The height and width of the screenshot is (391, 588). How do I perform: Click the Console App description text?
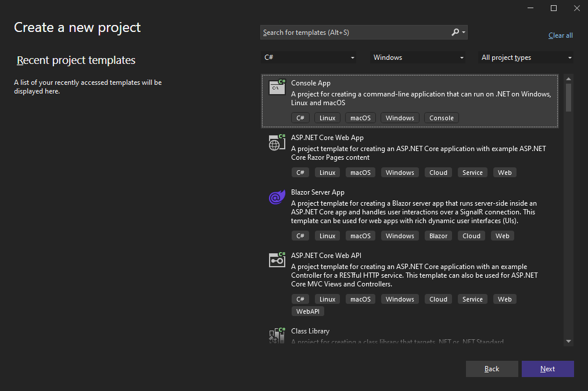pyautogui.click(x=421, y=98)
